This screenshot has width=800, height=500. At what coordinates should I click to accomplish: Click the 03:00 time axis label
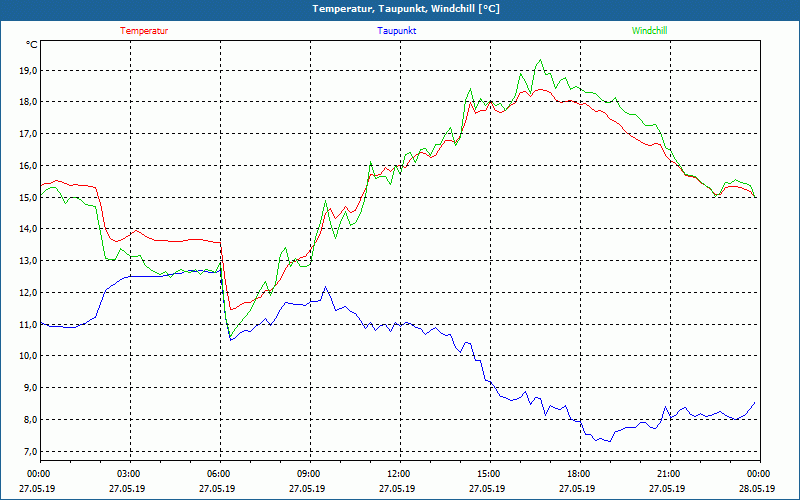128,474
